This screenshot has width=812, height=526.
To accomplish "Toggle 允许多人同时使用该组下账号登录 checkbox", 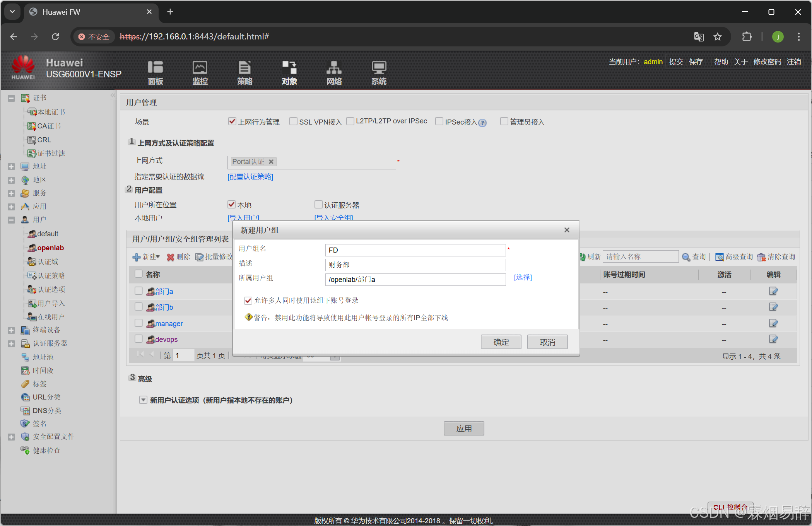I will point(248,301).
